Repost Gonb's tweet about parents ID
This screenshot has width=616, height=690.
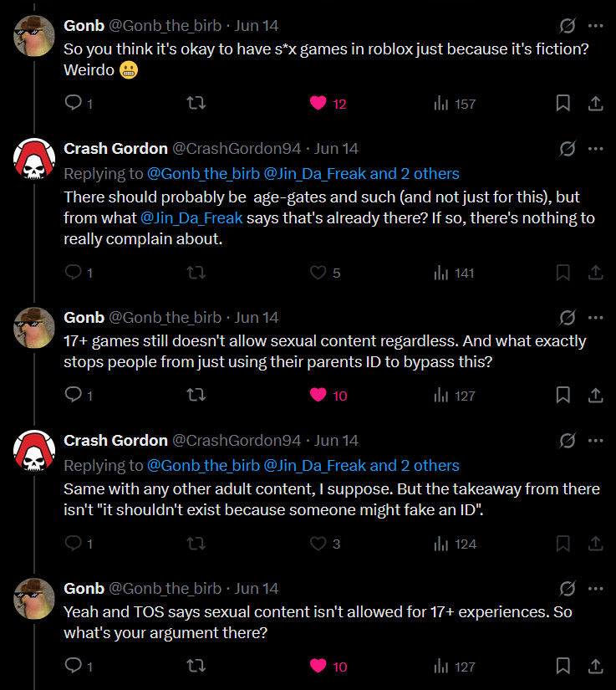[x=196, y=396]
